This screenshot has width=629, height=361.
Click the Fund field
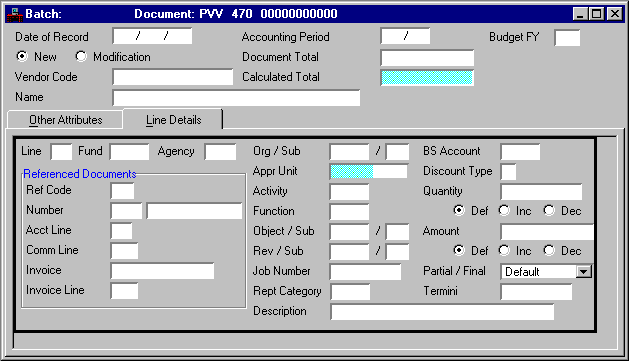coord(129,152)
